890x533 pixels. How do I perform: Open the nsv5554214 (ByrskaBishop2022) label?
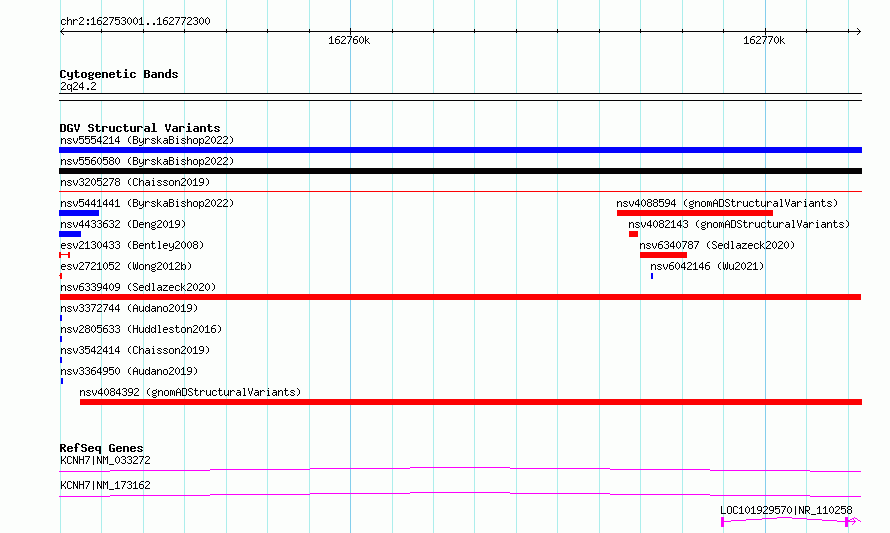tap(147, 140)
